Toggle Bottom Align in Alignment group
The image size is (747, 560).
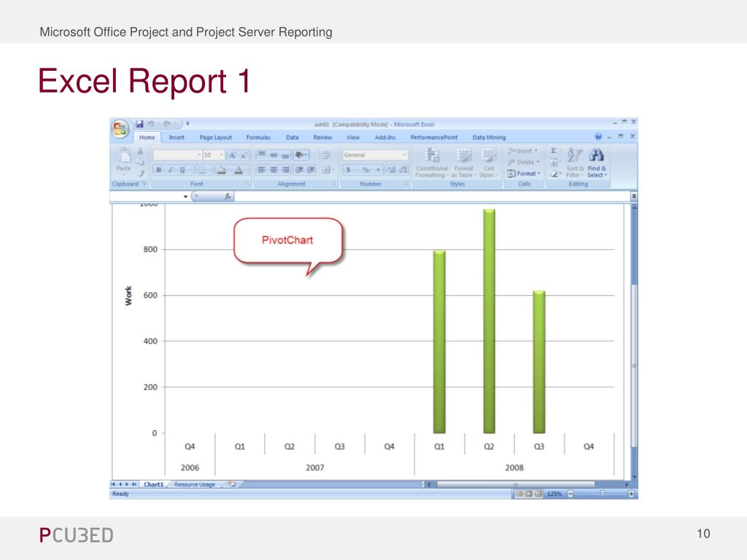pyautogui.click(x=285, y=155)
